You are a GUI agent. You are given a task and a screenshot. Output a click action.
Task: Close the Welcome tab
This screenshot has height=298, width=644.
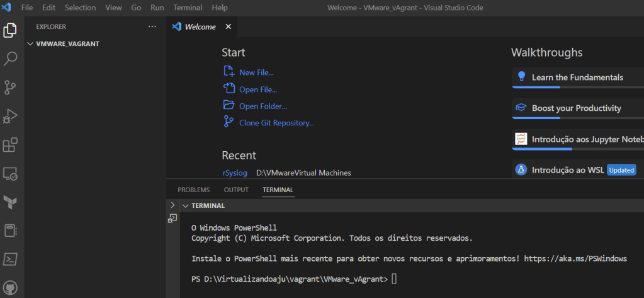pyautogui.click(x=229, y=26)
